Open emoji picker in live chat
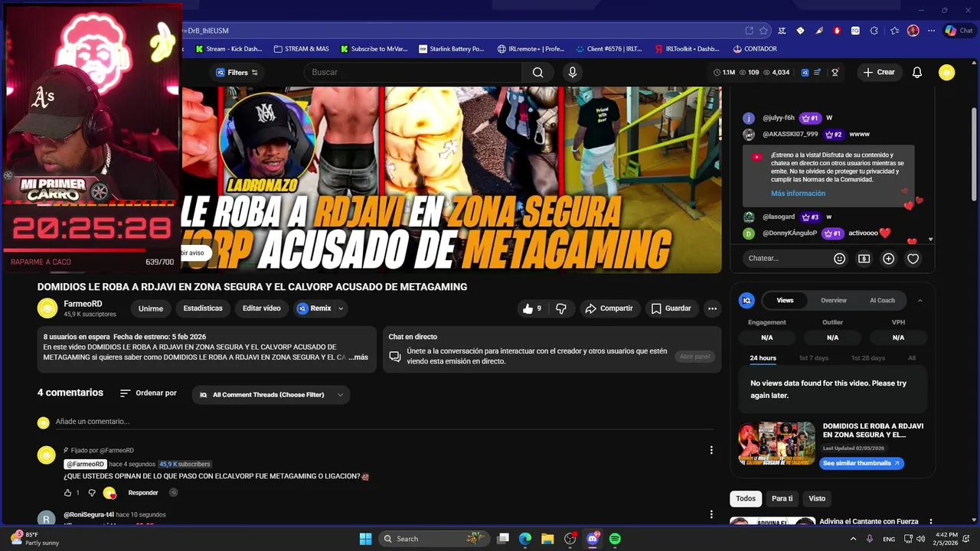Screen dimensions: 980x551 839,259
